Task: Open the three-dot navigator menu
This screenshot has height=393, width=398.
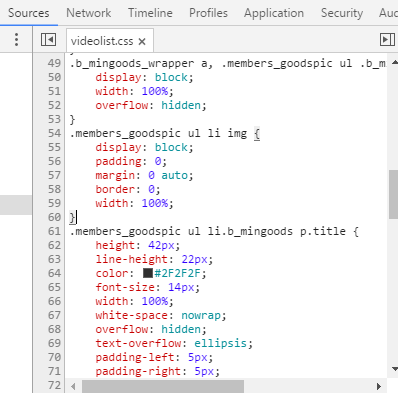Action: coord(16,40)
